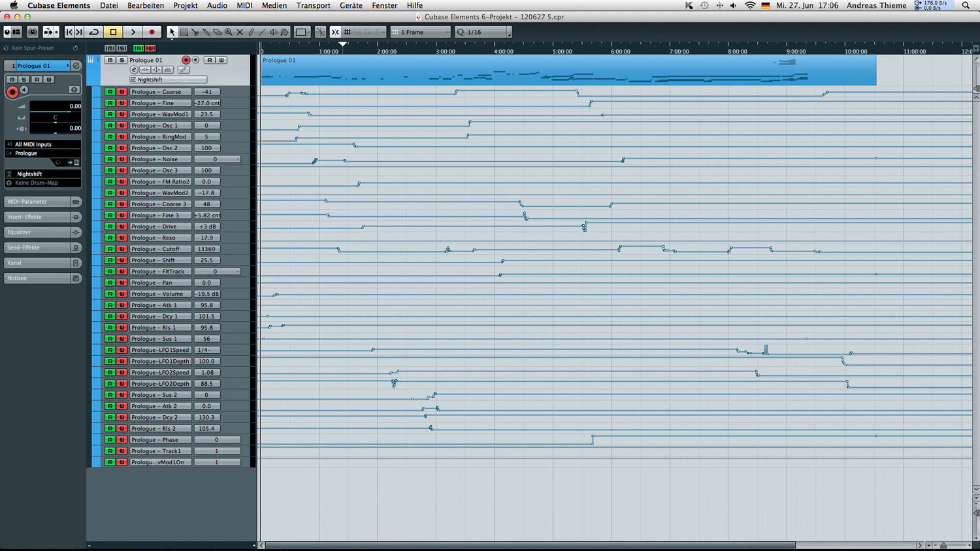Select the Glue tool
980x551 pixels.
coord(206,32)
